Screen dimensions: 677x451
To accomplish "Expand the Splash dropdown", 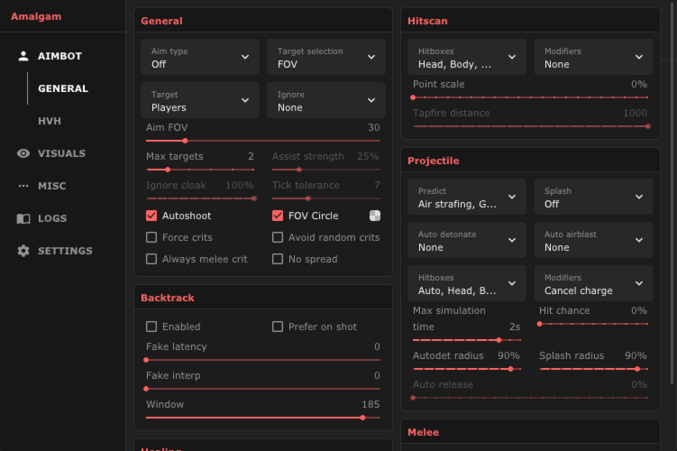I will (593, 197).
